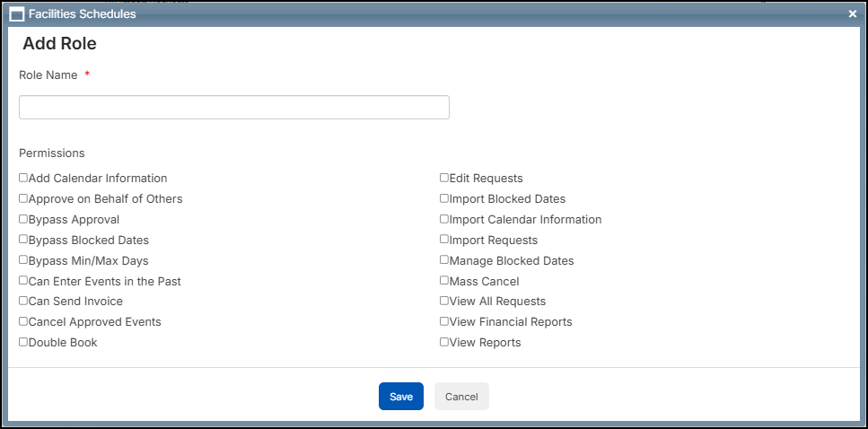The image size is (868, 429).
Task: Enable Add Calendar Information permission
Action: point(23,178)
